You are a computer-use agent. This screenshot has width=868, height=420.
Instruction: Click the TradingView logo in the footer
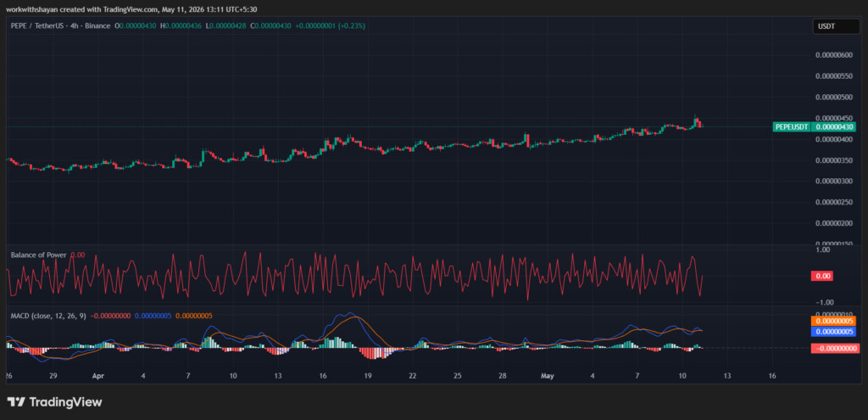pos(55,402)
